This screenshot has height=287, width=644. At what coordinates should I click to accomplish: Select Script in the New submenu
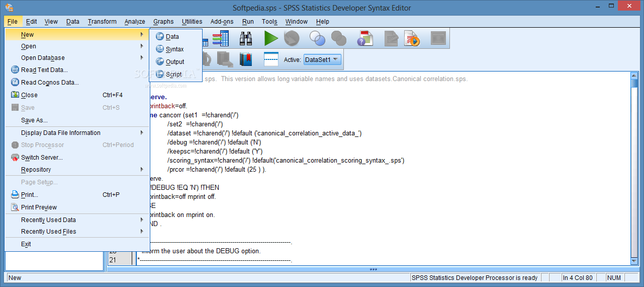[x=174, y=74]
